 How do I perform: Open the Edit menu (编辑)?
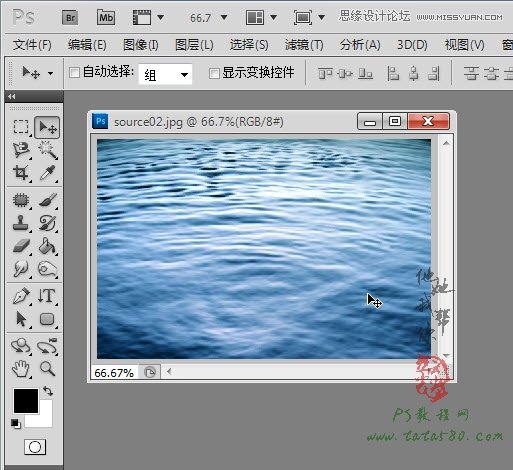87,45
